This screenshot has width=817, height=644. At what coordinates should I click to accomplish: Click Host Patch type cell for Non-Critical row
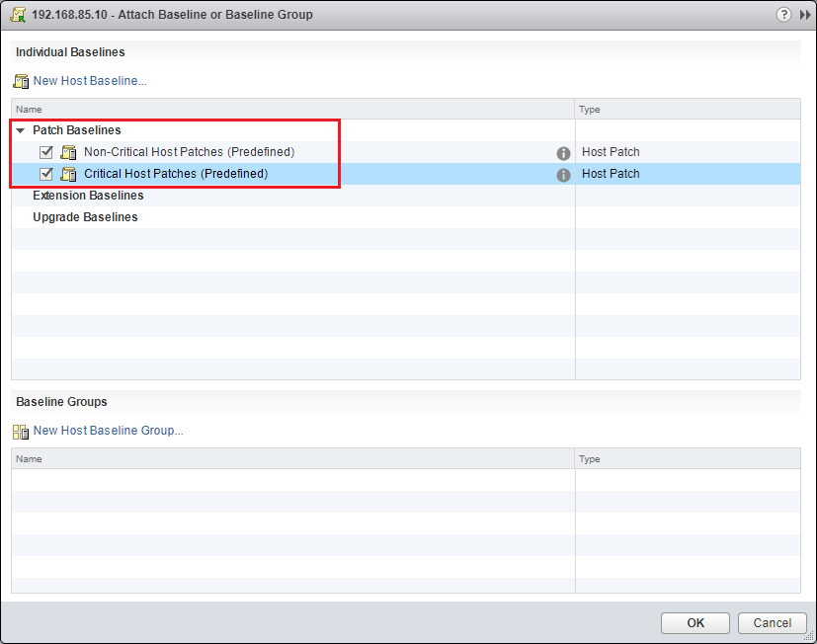pos(688,152)
